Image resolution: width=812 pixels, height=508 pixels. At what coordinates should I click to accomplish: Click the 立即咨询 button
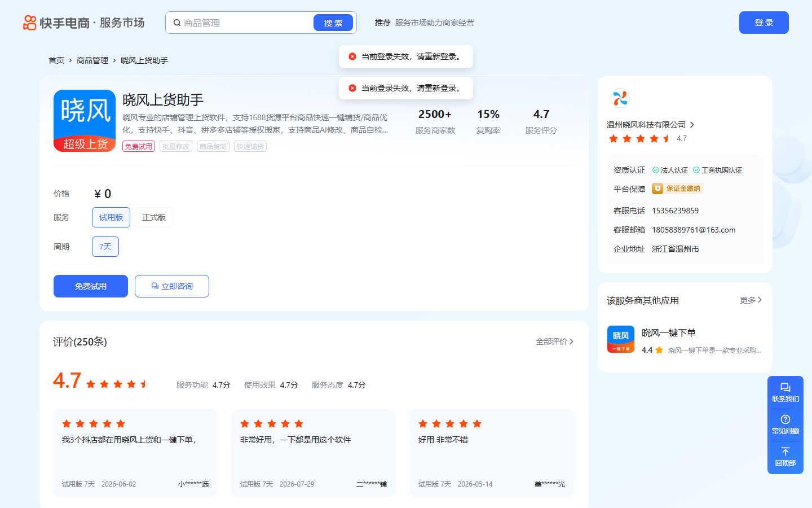172,286
